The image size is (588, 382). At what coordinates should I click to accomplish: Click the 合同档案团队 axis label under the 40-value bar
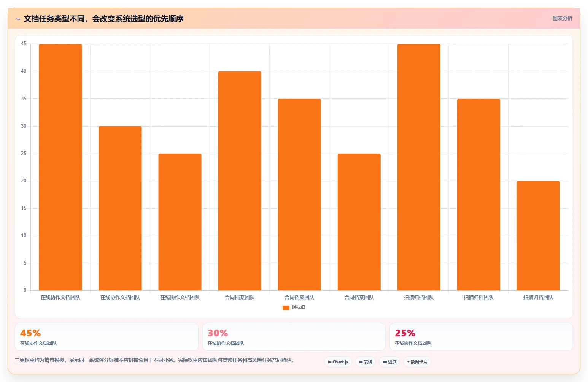click(x=240, y=297)
